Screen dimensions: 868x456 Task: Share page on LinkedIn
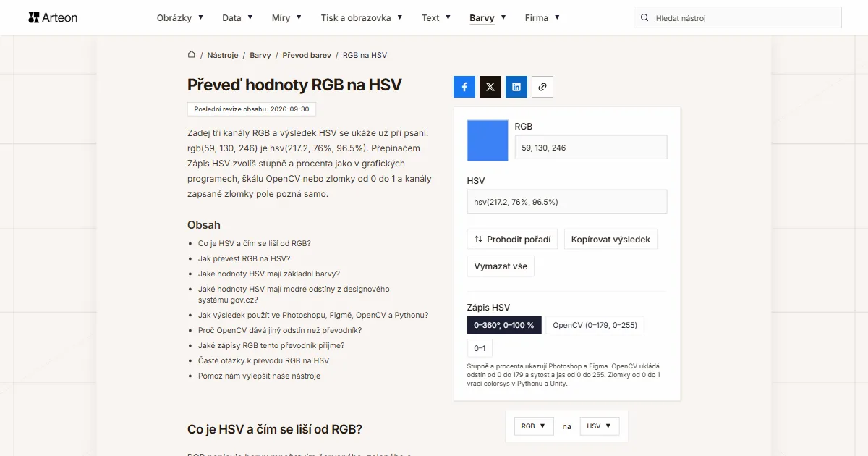tap(516, 87)
